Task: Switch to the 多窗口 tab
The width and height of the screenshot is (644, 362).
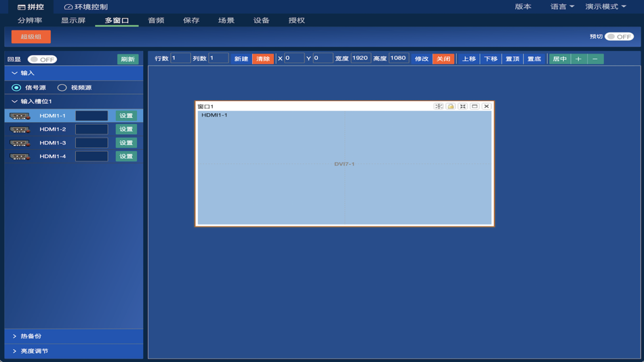Action: (117, 20)
